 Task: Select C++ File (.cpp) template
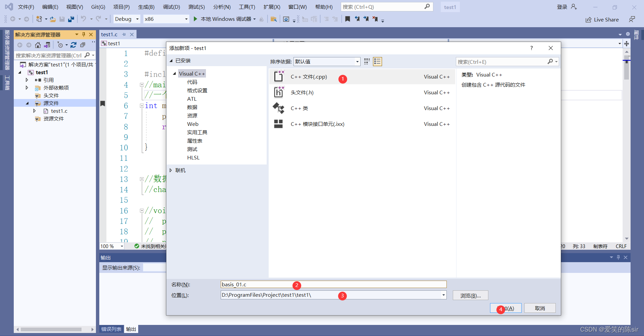[x=362, y=77]
